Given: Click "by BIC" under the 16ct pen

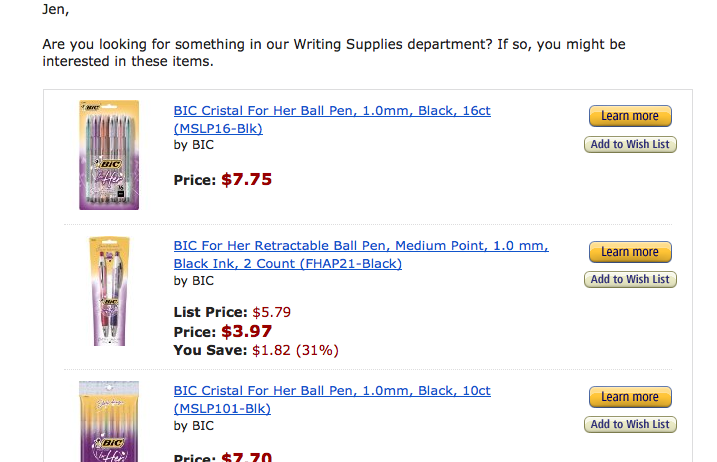Looking at the screenshot, I should (194, 145).
